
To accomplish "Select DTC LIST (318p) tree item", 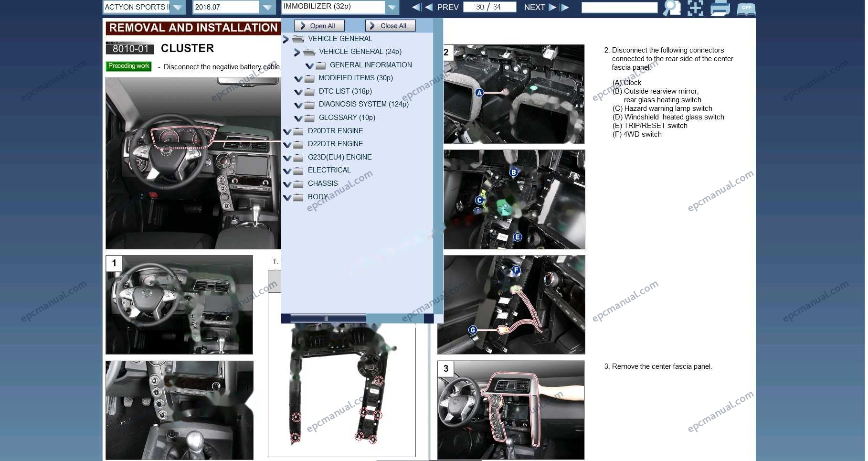I will pos(345,91).
